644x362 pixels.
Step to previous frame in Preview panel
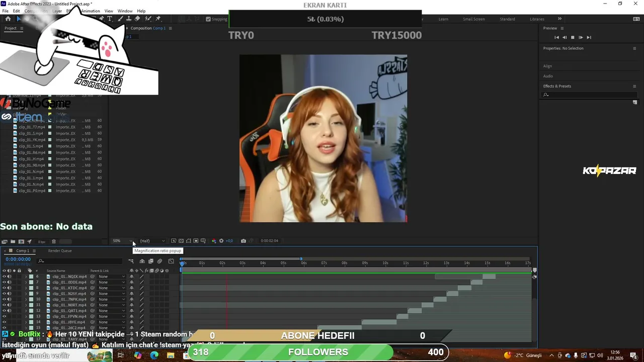point(565,37)
